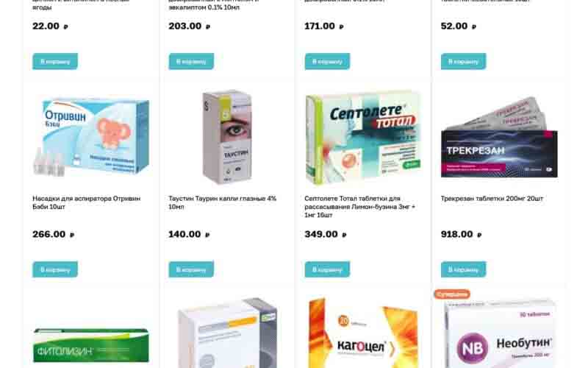Image resolution: width=588 pixels, height=368 pixels.
Task: Open link Трекрезан таблетки 200мг 20шт
Action: pyautogui.click(x=492, y=198)
